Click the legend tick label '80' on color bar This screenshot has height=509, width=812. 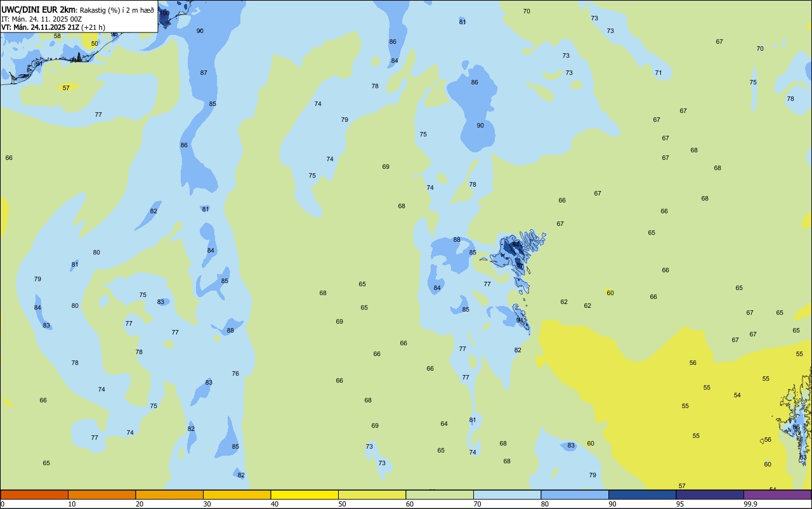click(545, 504)
